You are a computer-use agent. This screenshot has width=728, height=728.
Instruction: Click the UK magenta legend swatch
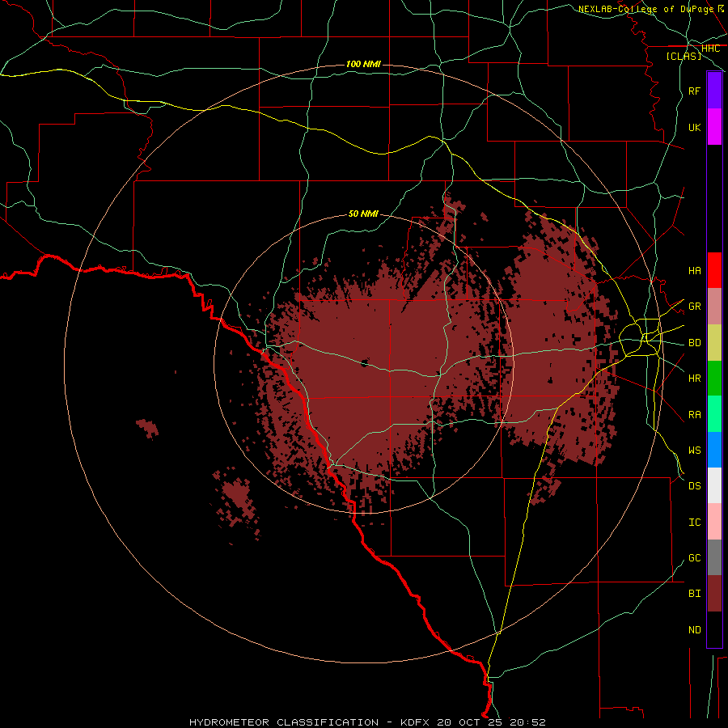click(714, 127)
